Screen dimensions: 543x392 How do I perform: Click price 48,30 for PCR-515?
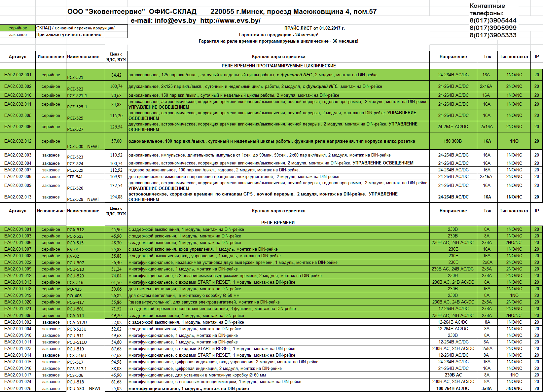[116, 242]
